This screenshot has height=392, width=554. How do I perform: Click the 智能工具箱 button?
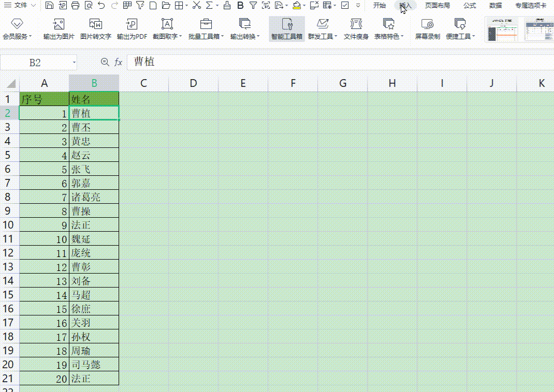click(x=286, y=29)
